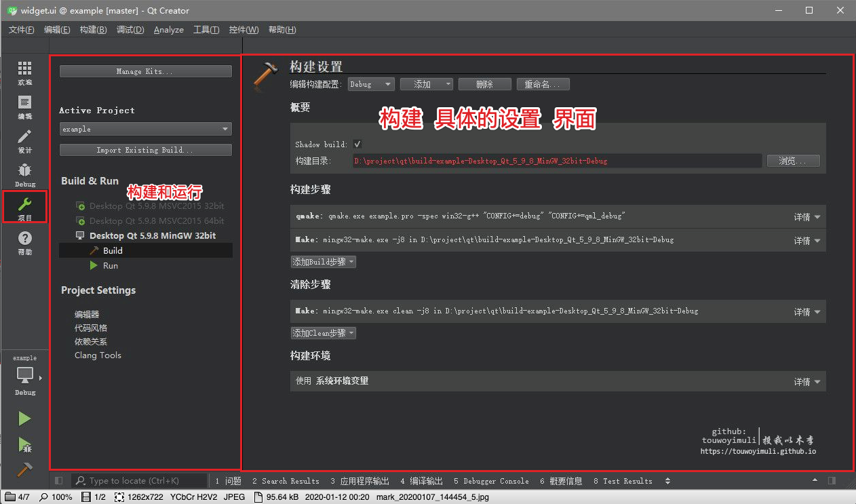Viewport: 856px width, 504px height.
Task: Expand 详情 for qmake step
Action: [x=807, y=217]
